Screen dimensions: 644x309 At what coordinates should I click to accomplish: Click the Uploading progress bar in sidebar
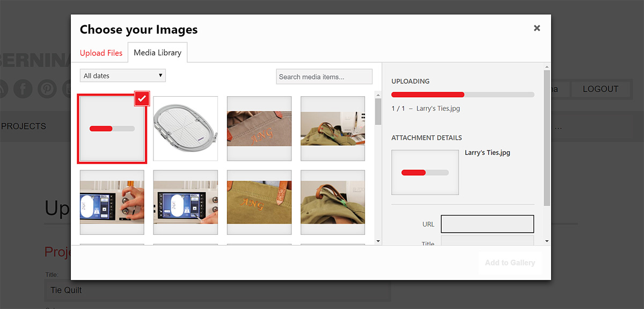coord(463,95)
